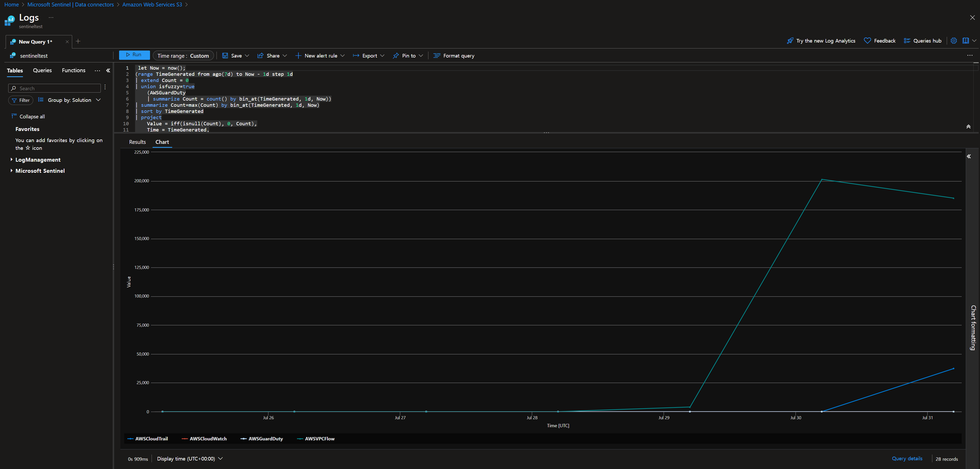Click the layout book icon

coord(966,41)
